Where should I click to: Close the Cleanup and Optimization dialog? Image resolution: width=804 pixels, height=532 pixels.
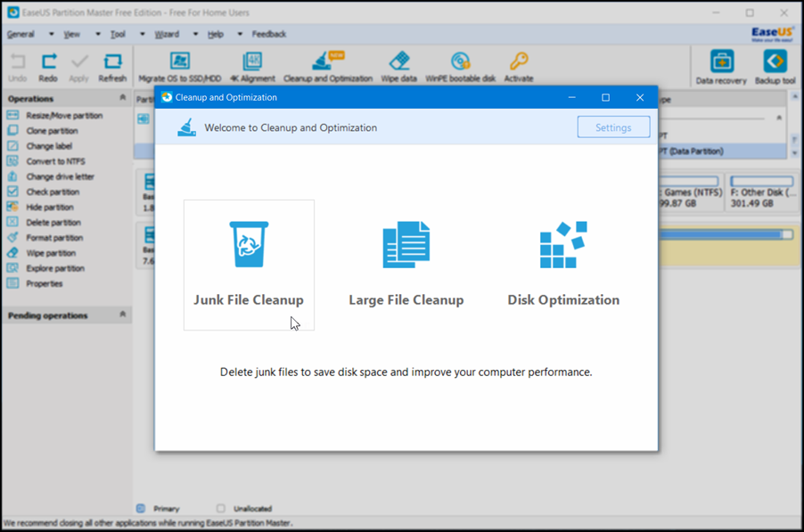(x=640, y=97)
